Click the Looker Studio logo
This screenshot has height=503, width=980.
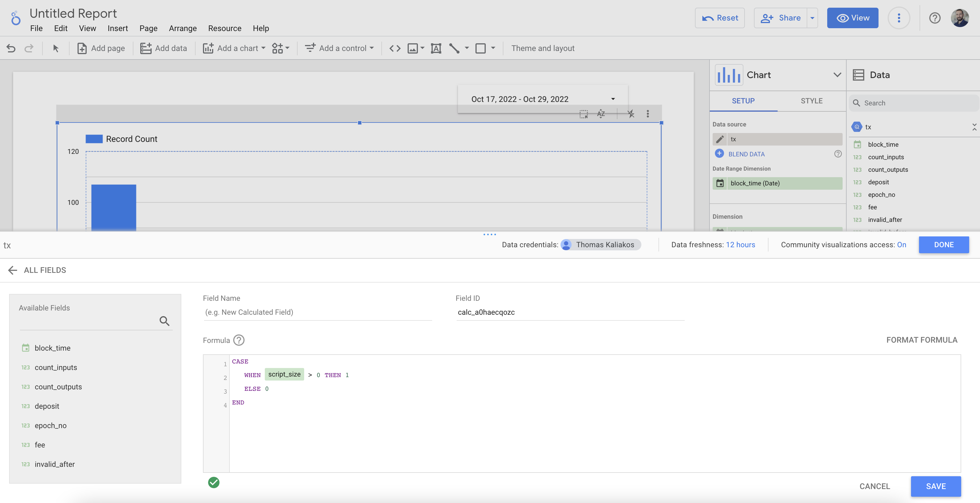[16, 18]
